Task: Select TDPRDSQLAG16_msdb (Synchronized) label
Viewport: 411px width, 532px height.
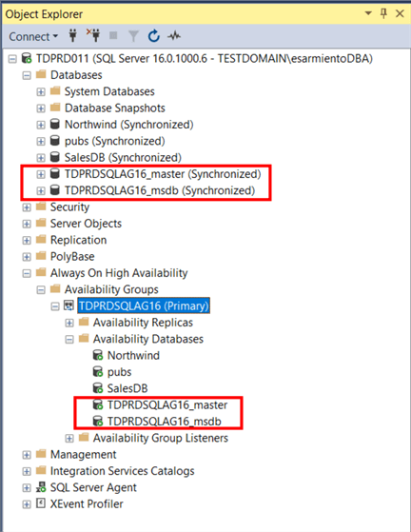Action: pyautogui.click(x=160, y=190)
